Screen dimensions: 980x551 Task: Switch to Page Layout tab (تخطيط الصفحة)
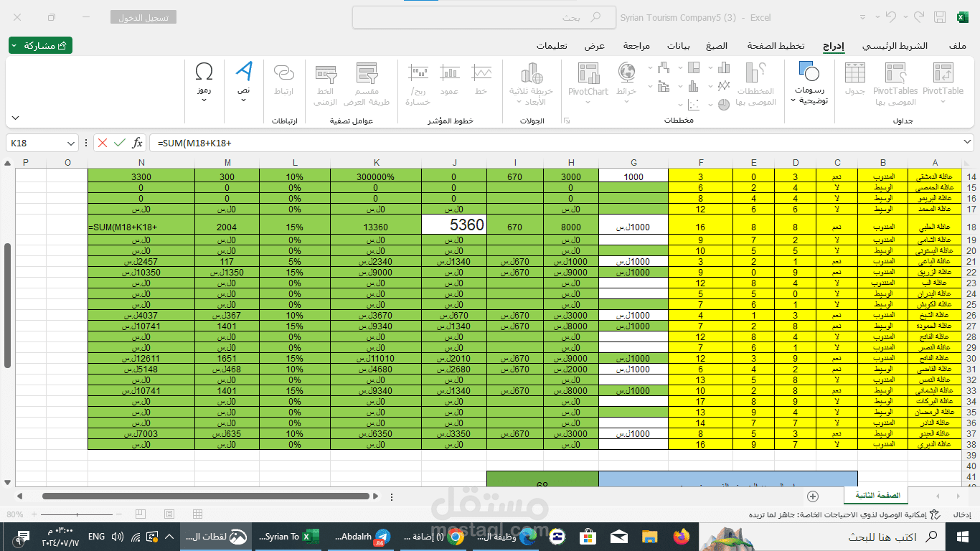(x=776, y=46)
